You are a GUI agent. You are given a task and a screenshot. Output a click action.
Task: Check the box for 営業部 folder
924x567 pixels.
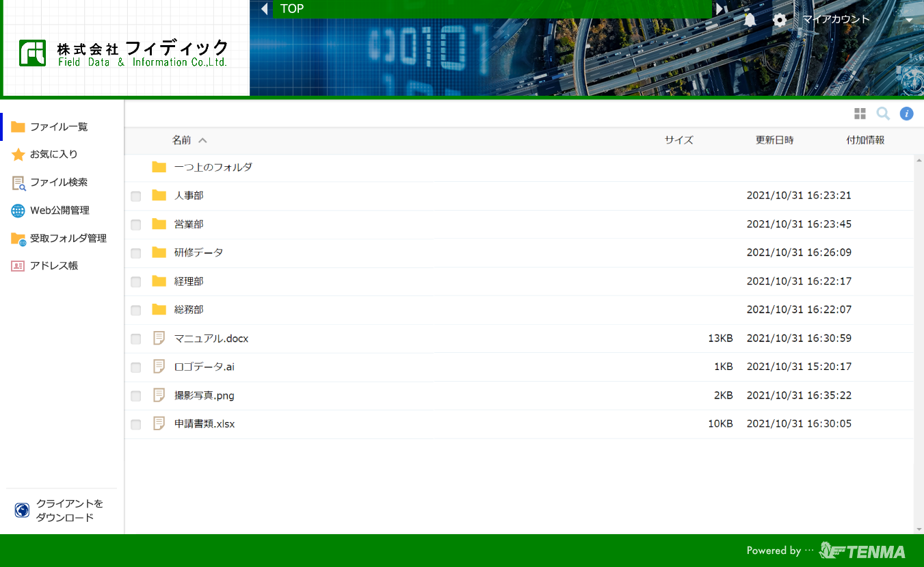[x=136, y=225]
